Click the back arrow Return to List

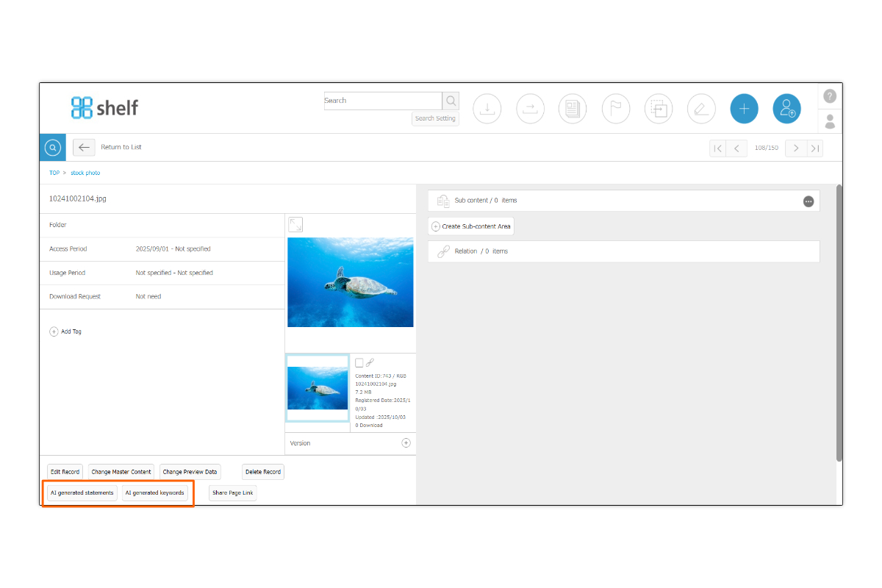click(x=84, y=147)
